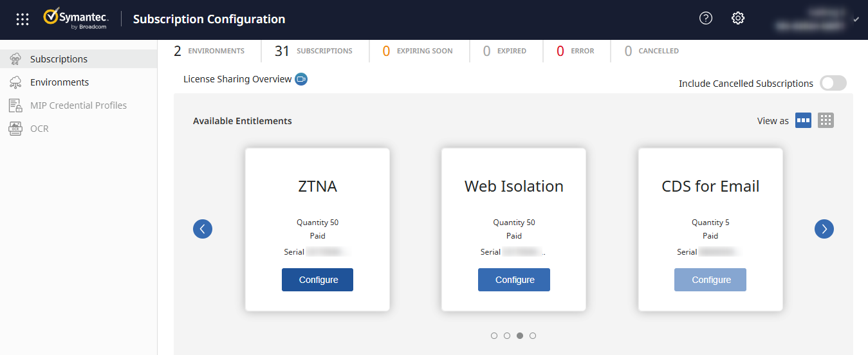Open the apps grid launcher icon
The height and width of the screenshot is (355, 868).
point(23,19)
